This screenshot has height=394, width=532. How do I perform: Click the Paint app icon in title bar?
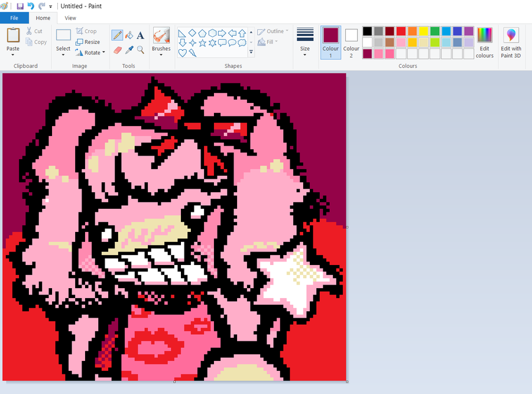coord(4,6)
